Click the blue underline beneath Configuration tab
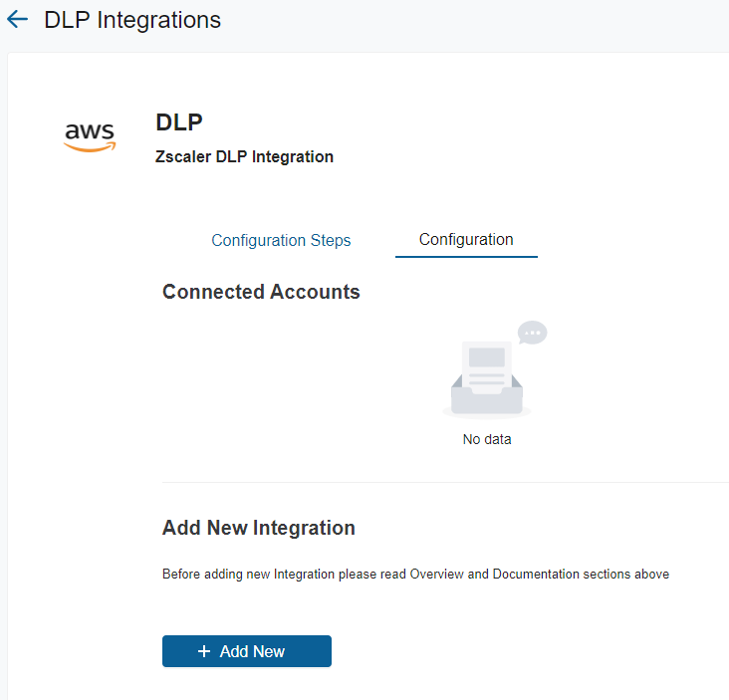Image resolution: width=729 pixels, height=700 pixels. (466, 257)
